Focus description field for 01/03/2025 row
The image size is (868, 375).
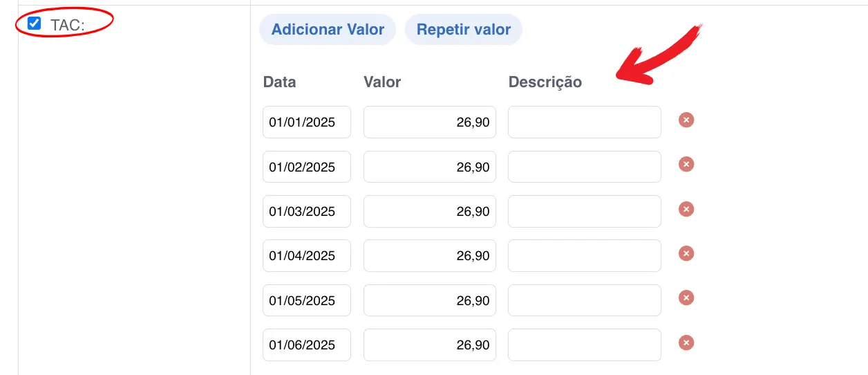(x=585, y=211)
